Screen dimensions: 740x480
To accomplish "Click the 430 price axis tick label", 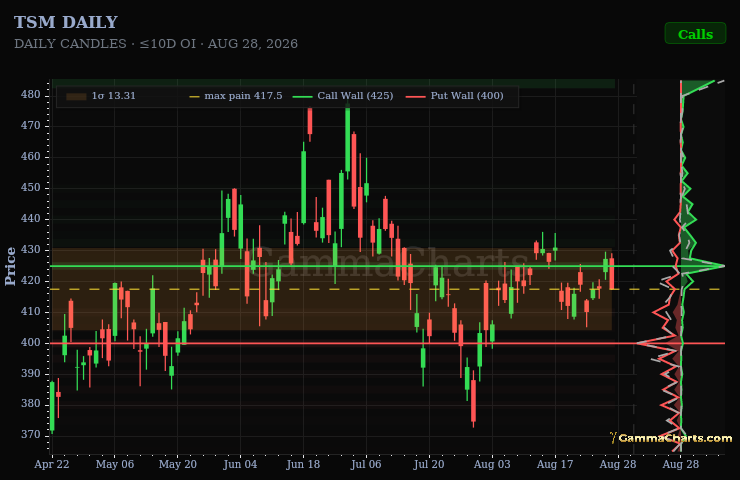I will (x=31, y=250).
